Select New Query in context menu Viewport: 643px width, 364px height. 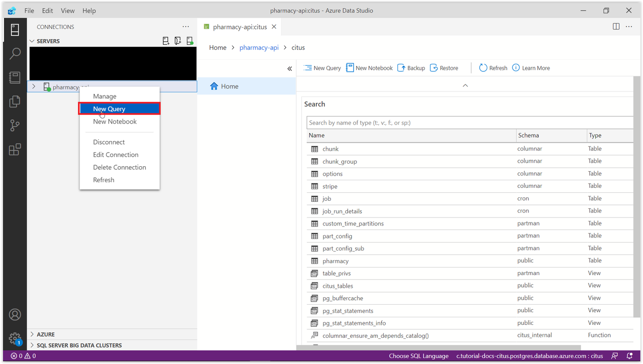click(120, 109)
